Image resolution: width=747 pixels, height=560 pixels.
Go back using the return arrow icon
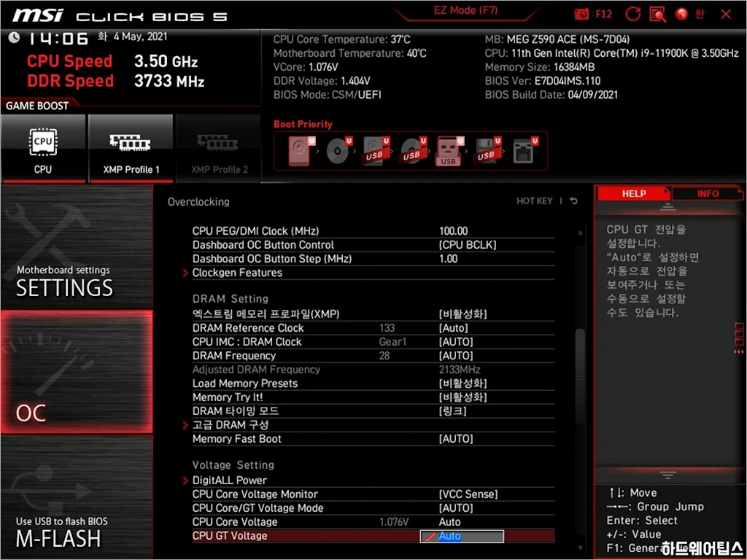[573, 201]
